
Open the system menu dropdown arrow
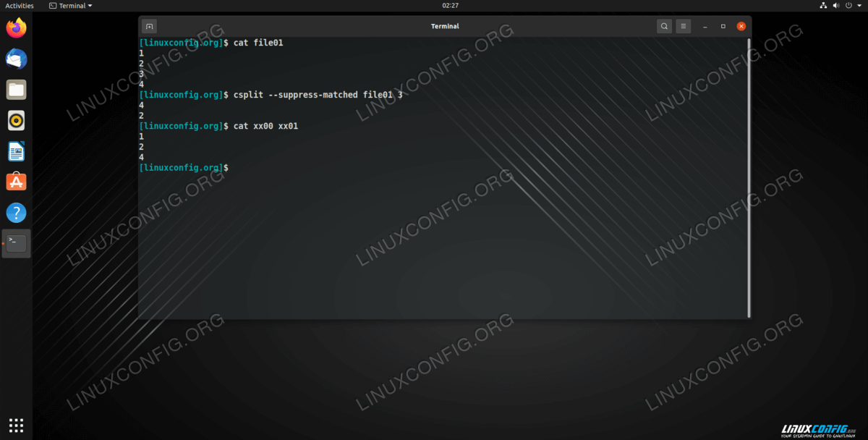click(x=858, y=6)
